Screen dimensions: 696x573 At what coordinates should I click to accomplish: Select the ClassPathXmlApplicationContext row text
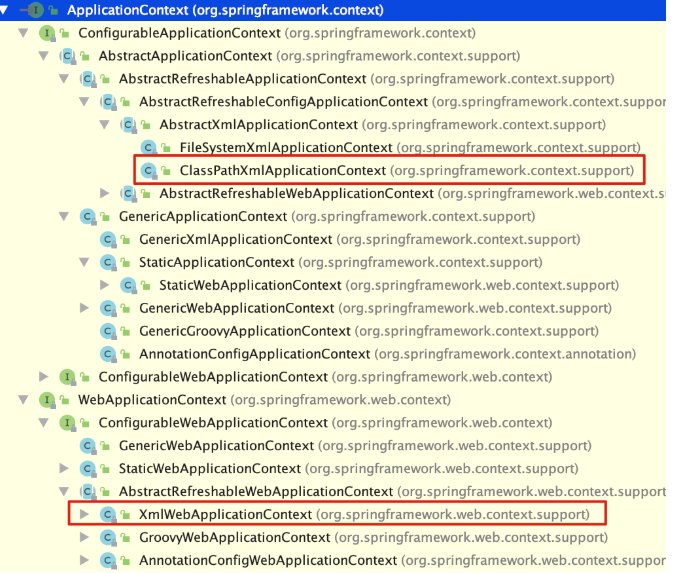[x=407, y=170]
